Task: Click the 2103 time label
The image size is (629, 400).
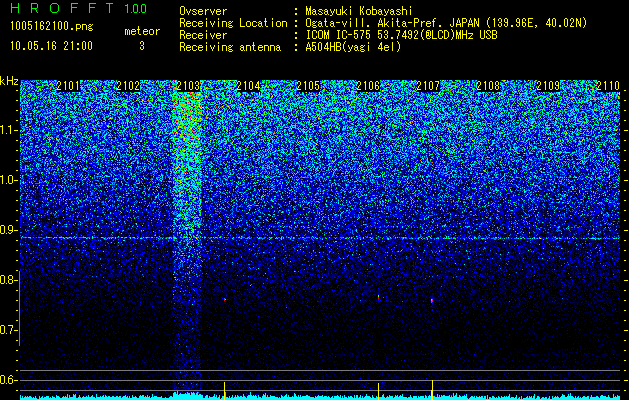Action: [188, 86]
